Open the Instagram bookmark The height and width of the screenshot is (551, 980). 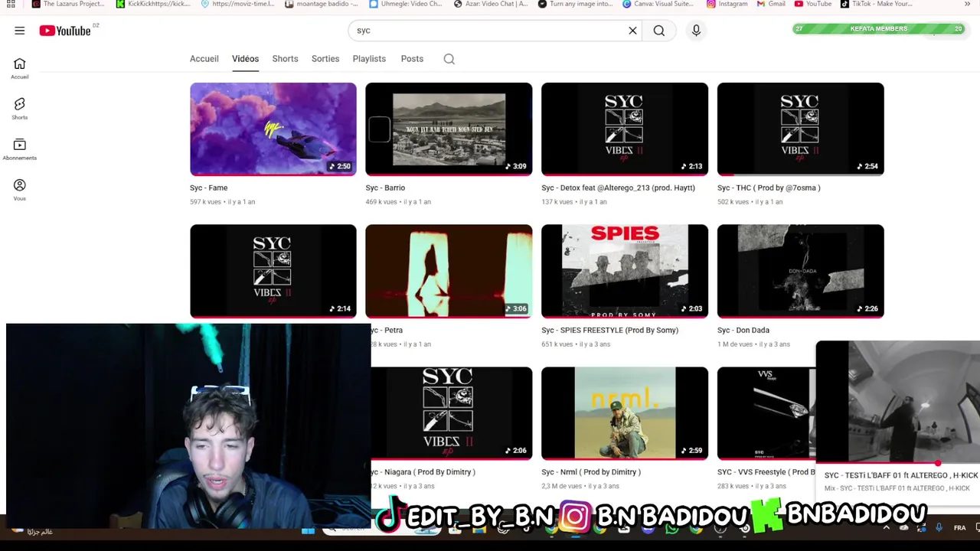point(727,4)
